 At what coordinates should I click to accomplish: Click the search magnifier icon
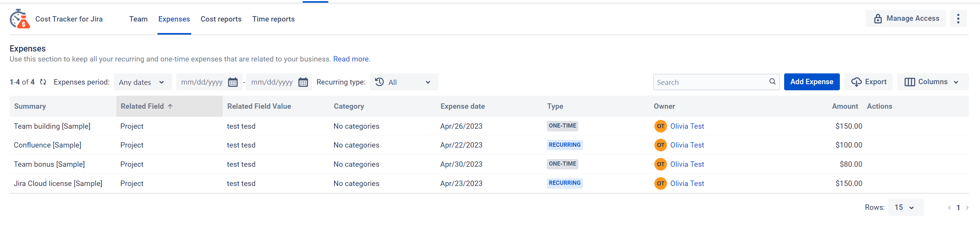772,81
